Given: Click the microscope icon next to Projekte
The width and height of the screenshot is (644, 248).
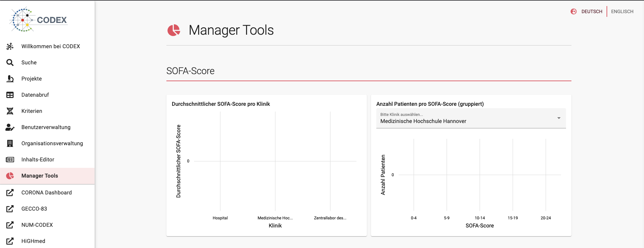Looking at the screenshot, I should 10,79.
